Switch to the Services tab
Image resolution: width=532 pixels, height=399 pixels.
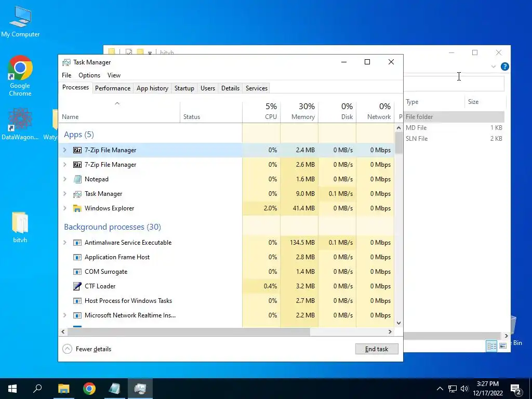click(x=257, y=88)
